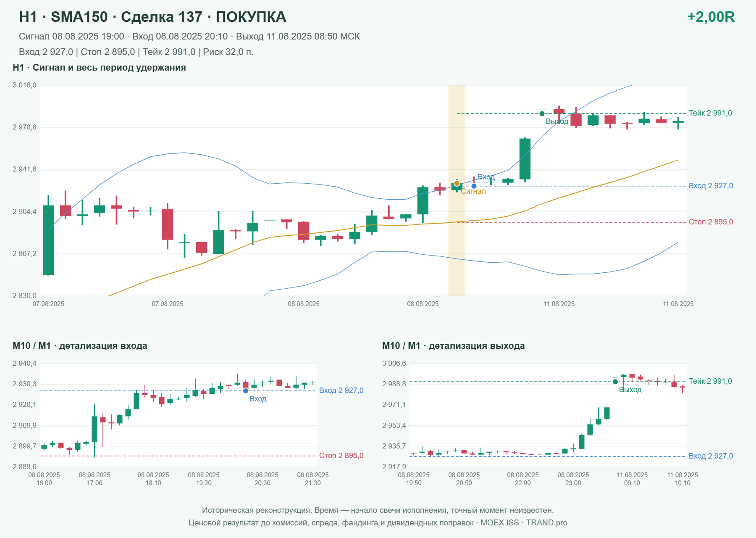Click the footer line ending "MOEX ISS · TRAND.pro"
Image resolution: width=756 pixels, height=538 pixels.
pos(378,523)
